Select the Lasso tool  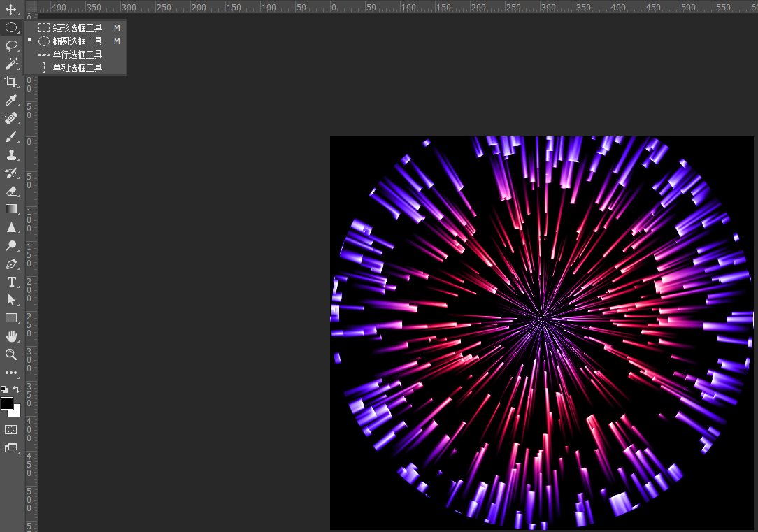tap(11, 45)
